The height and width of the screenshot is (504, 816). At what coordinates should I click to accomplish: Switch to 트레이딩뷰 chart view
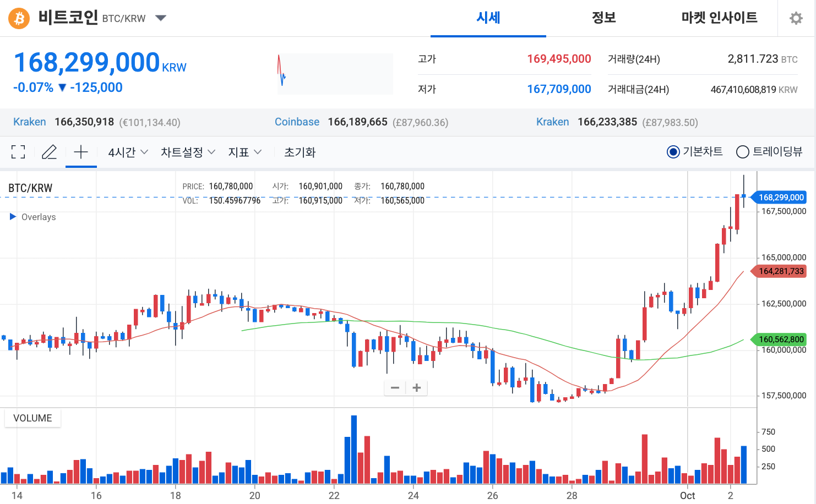click(742, 152)
